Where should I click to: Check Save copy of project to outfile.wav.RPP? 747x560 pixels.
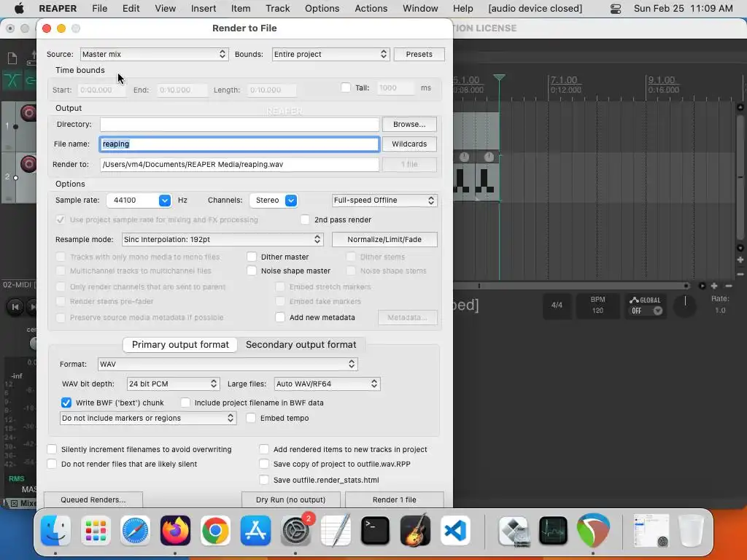(264, 464)
